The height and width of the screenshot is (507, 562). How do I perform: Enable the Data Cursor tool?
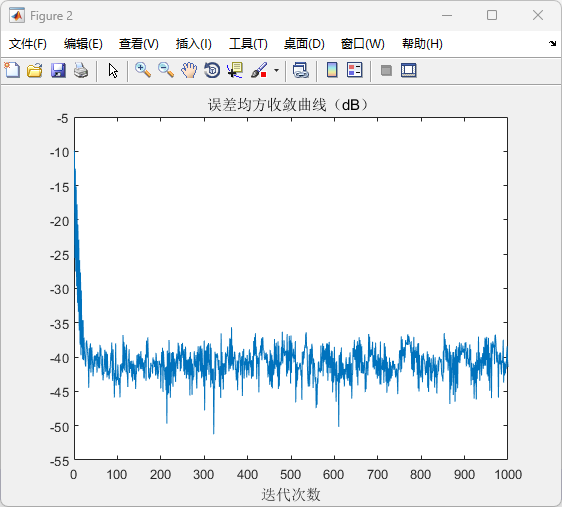(x=235, y=70)
